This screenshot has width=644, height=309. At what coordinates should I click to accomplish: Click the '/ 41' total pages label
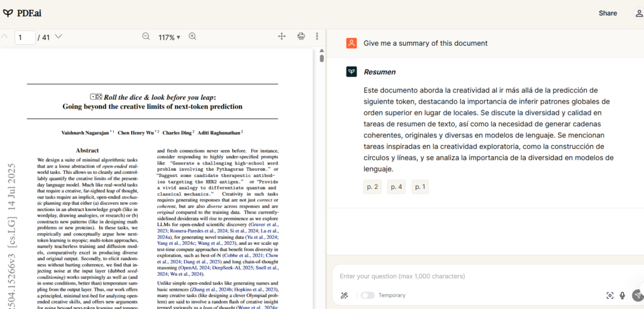click(x=43, y=37)
